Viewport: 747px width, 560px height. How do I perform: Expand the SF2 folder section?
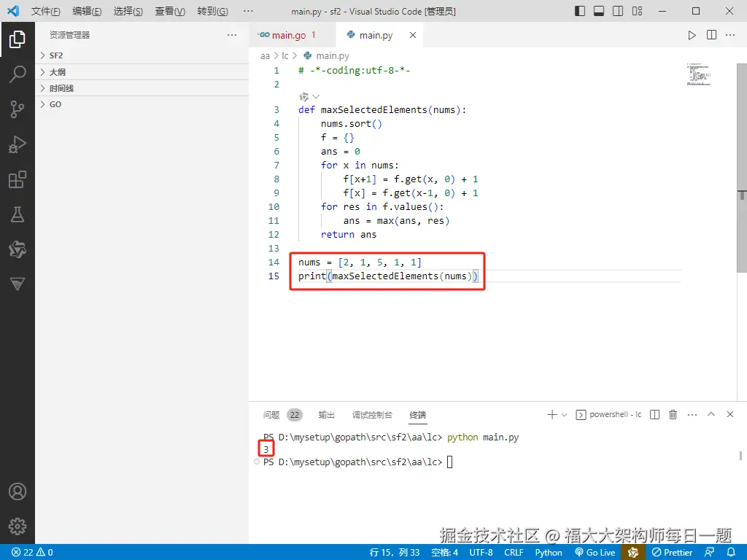click(x=142, y=55)
